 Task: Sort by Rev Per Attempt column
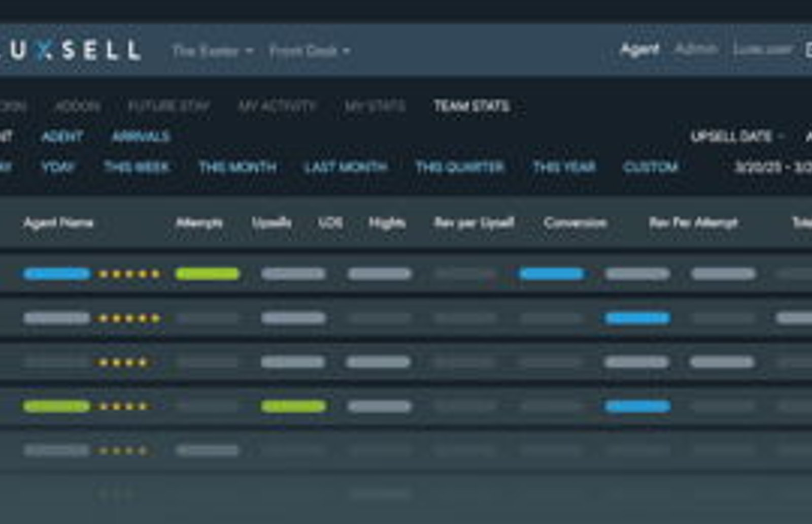click(693, 222)
